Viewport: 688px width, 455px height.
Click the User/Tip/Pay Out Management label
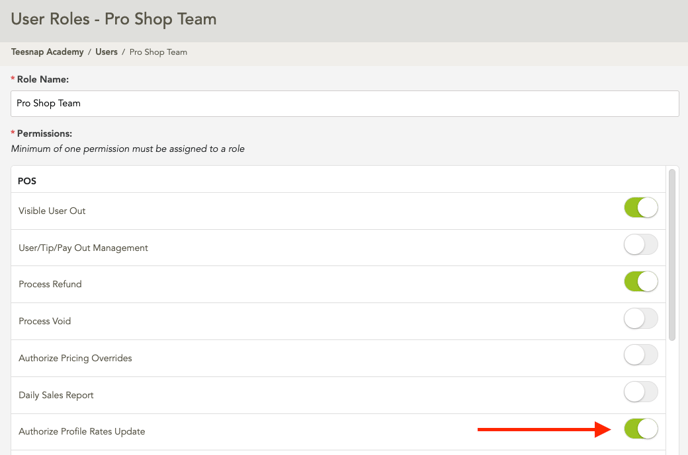83,248
